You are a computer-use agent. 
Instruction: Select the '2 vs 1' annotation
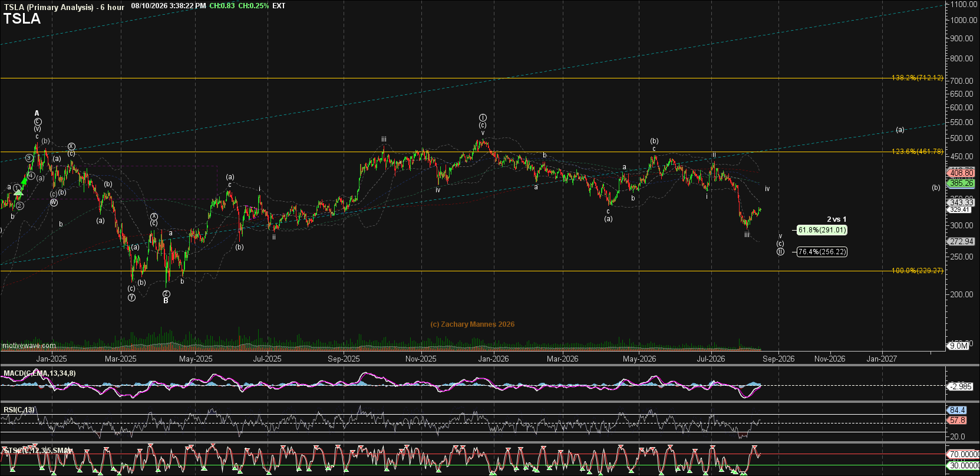(836, 219)
